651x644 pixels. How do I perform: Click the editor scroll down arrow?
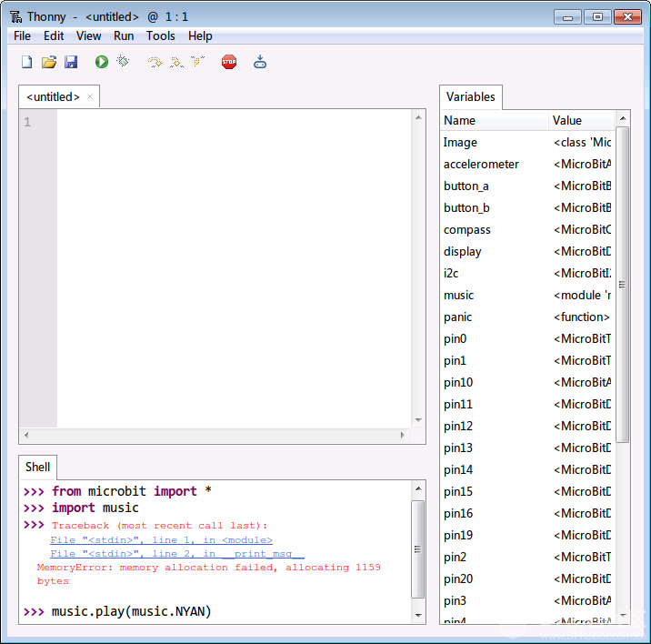(418, 420)
